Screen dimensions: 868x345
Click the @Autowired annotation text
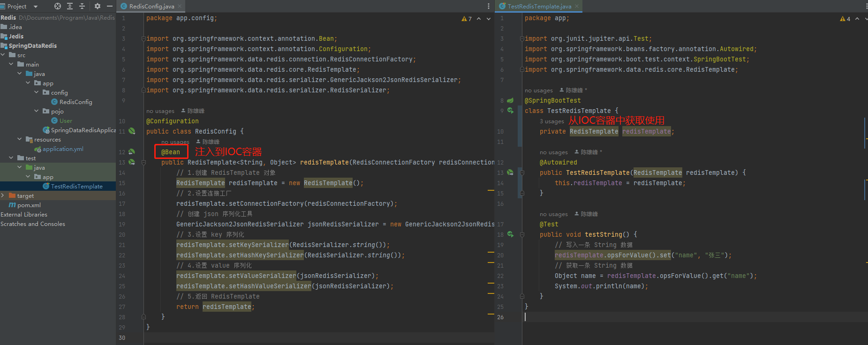(x=559, y=162)
